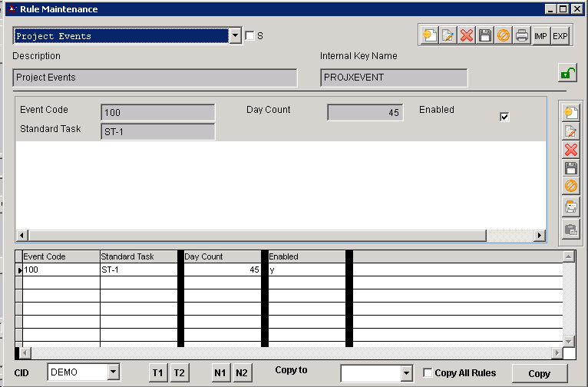Enable the Copy All Rules checkbox
The height and width of the screenshot is (387, 588).
pos(428,373)
